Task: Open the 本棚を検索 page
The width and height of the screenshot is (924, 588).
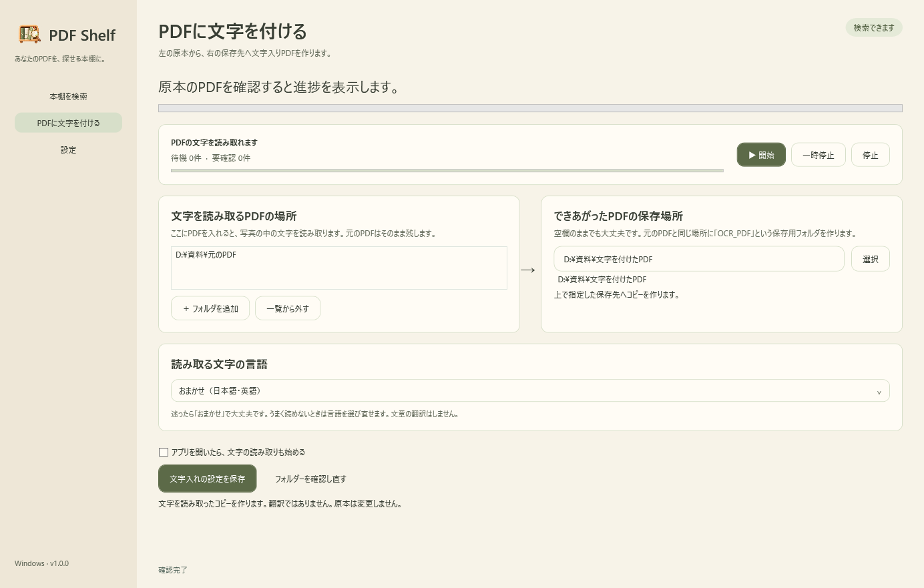Action: [x=68, y=96]
